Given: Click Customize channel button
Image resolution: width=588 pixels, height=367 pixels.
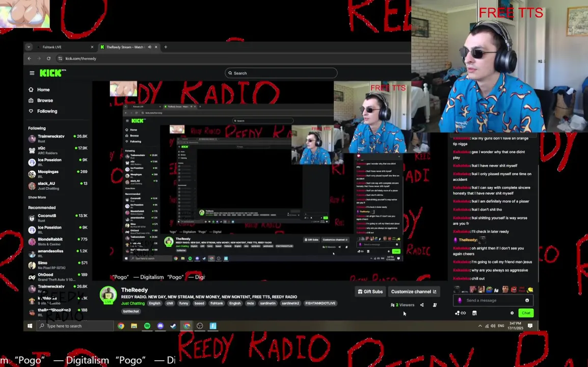Looking at the screenshot, I should [x=414, y=292].
